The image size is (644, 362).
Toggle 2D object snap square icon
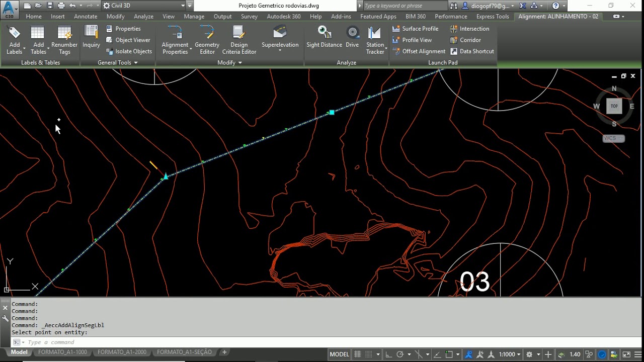point(448,354)
